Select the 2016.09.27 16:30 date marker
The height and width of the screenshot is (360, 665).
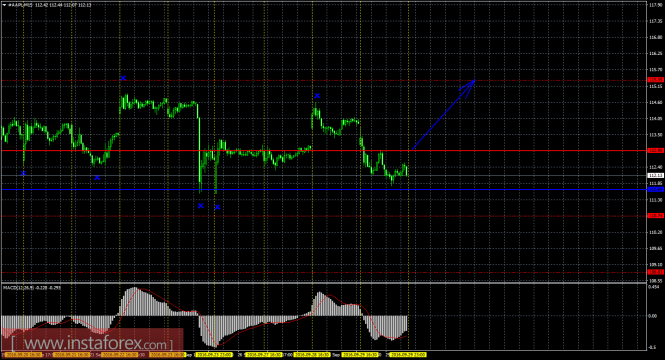coord(264,354)
